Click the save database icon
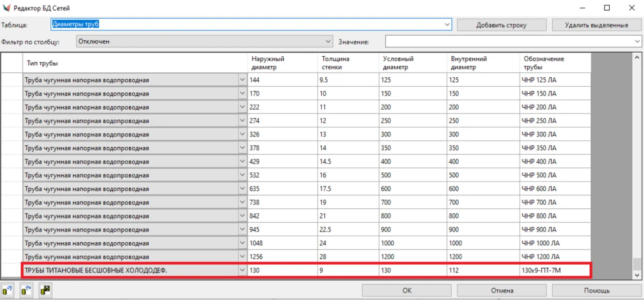The height and width of the screenshot is (300, 644). tap(45, 290)
